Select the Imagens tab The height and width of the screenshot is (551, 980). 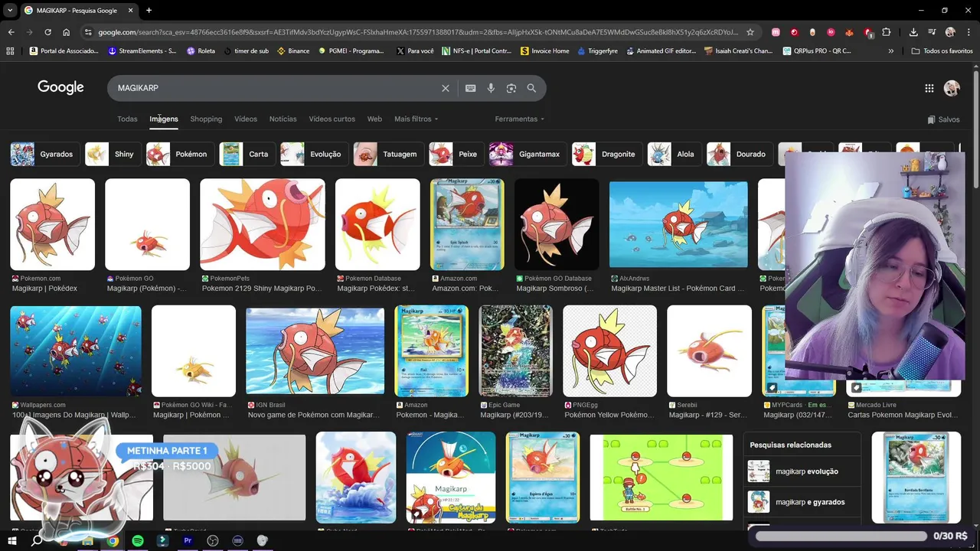[164, 119]
